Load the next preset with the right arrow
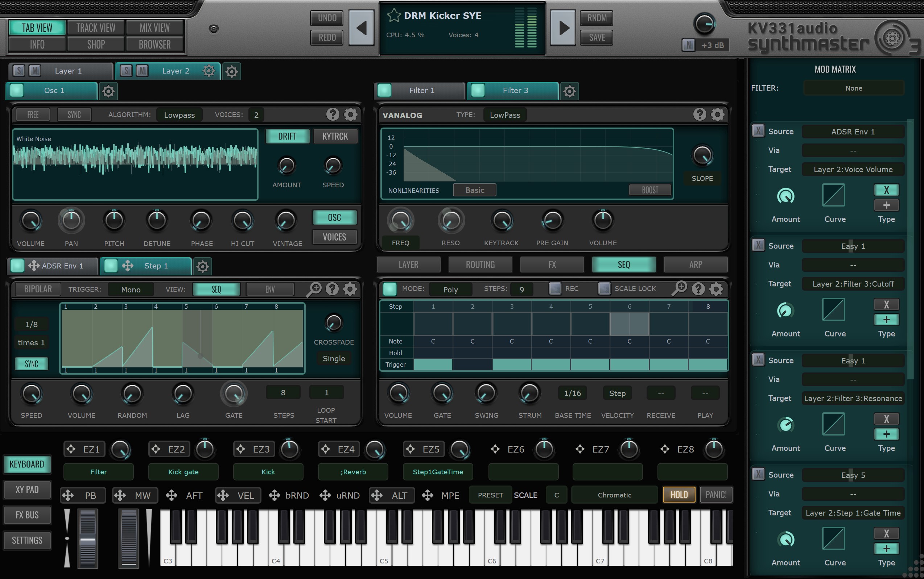The height and width of the screenshot is (579, 924). 563,28
